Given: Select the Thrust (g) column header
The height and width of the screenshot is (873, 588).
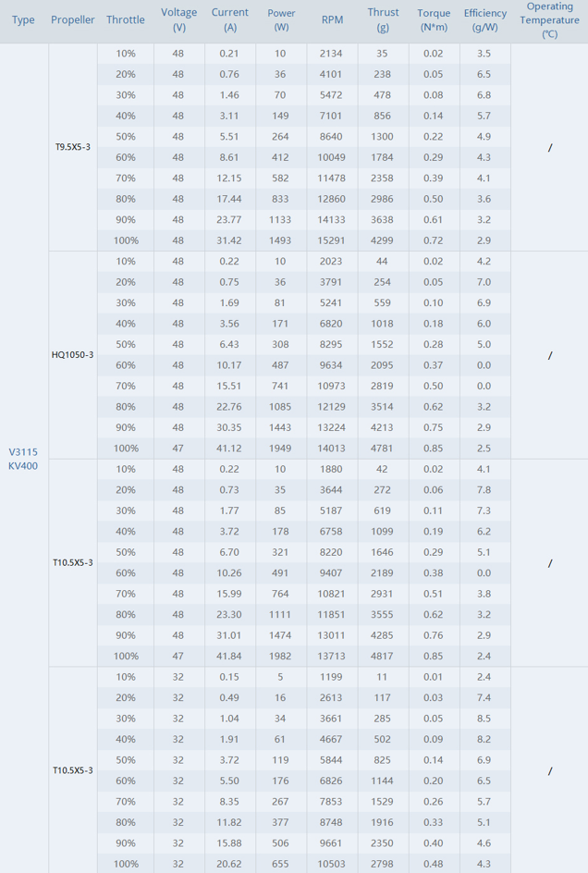Looking at the screenshot, I should [x=383, y=19].
